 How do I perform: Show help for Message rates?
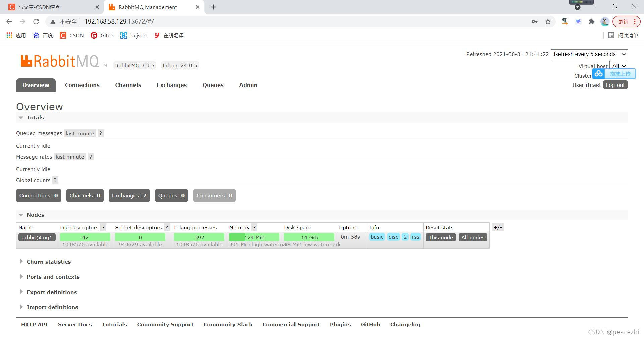click(x=90, y=157)
